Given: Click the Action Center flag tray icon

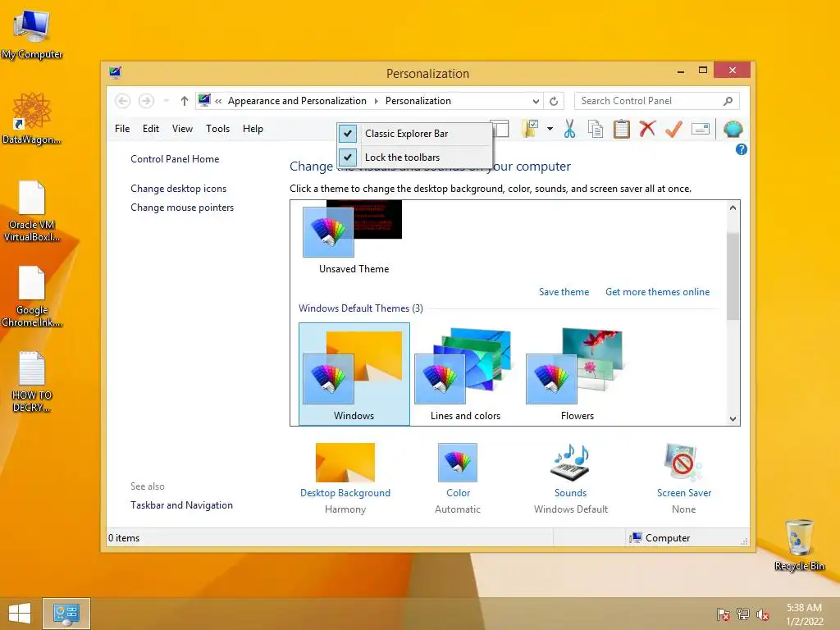Looking at the screenshot, I should [x=724, y=614].
